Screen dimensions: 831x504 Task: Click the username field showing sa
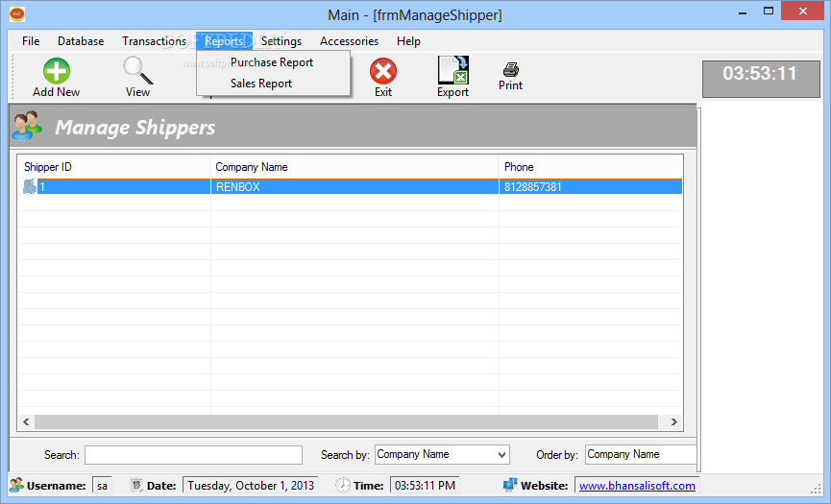[x=102, y=486]
